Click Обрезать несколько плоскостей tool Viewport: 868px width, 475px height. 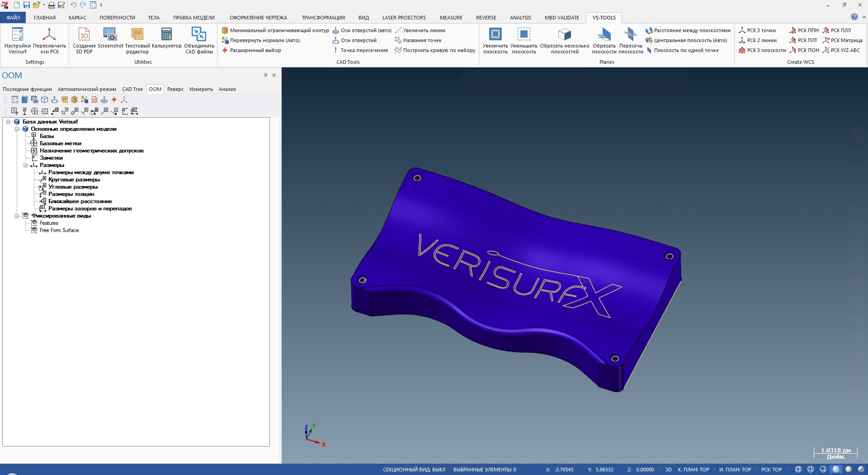point(565,40)
